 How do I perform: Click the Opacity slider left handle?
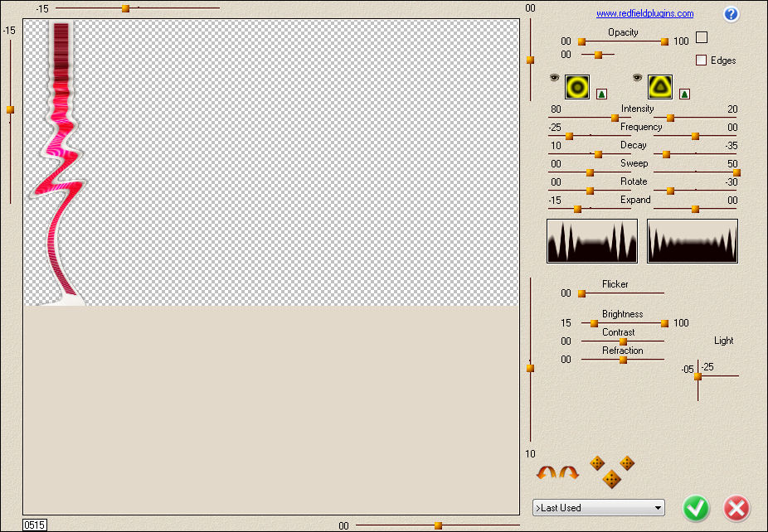(x=582, y=42)
